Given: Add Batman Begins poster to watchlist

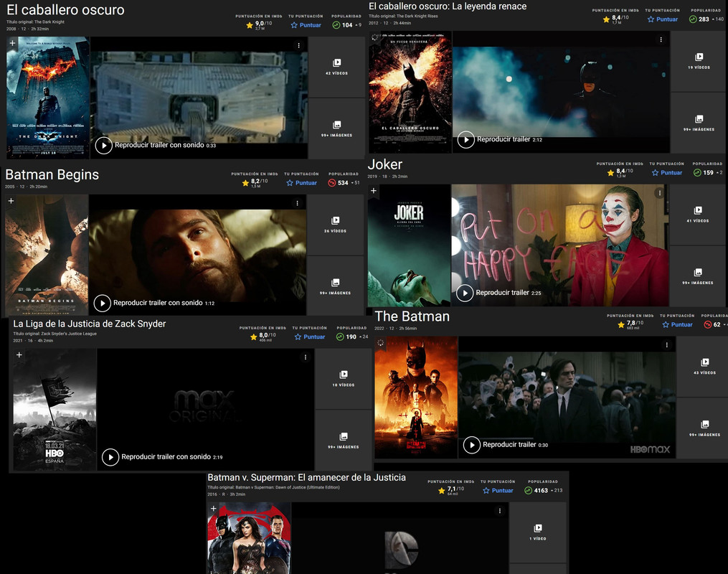Looking at the screenshot, I should (x=11, y=201).
